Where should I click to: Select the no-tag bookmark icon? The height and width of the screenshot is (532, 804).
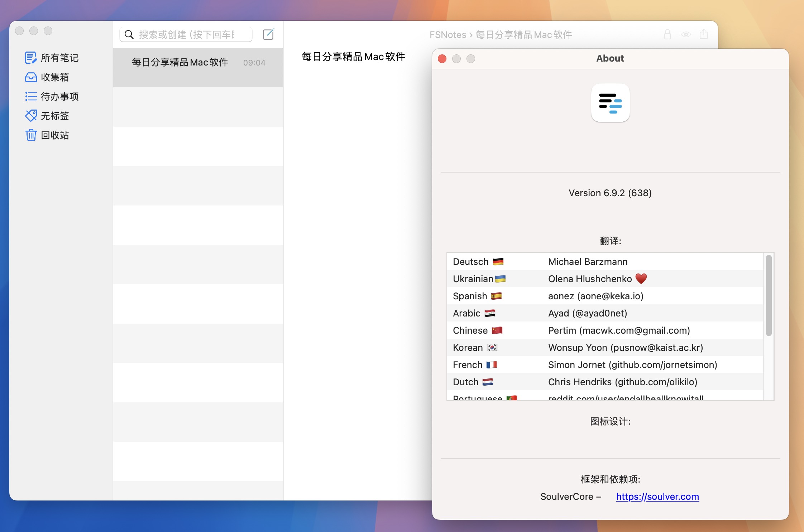click(30, 115)
